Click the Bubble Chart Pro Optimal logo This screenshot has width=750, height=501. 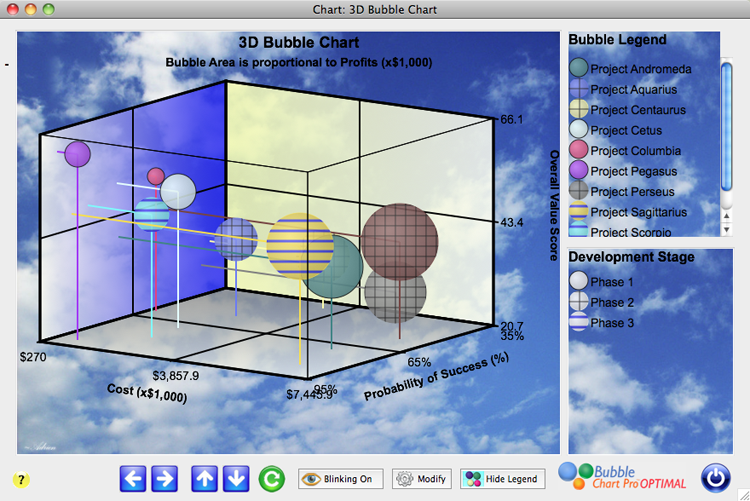[x=622, y=477]
